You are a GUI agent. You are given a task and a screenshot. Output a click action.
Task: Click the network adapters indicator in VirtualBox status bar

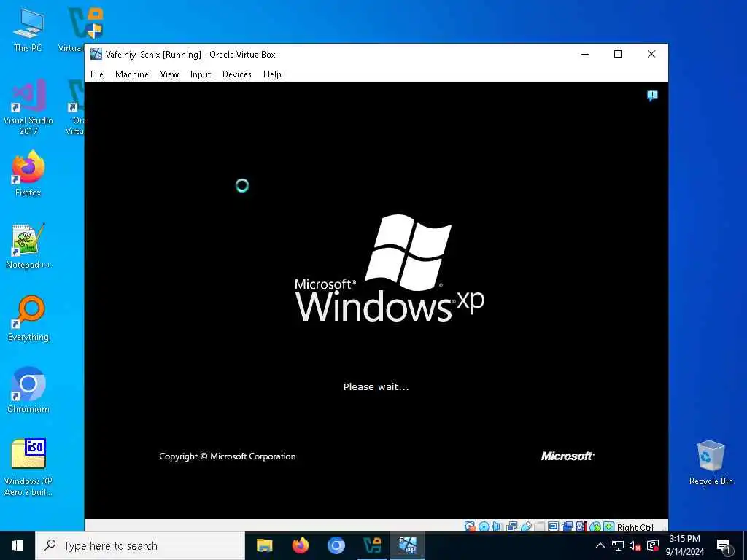pos(512,526)
